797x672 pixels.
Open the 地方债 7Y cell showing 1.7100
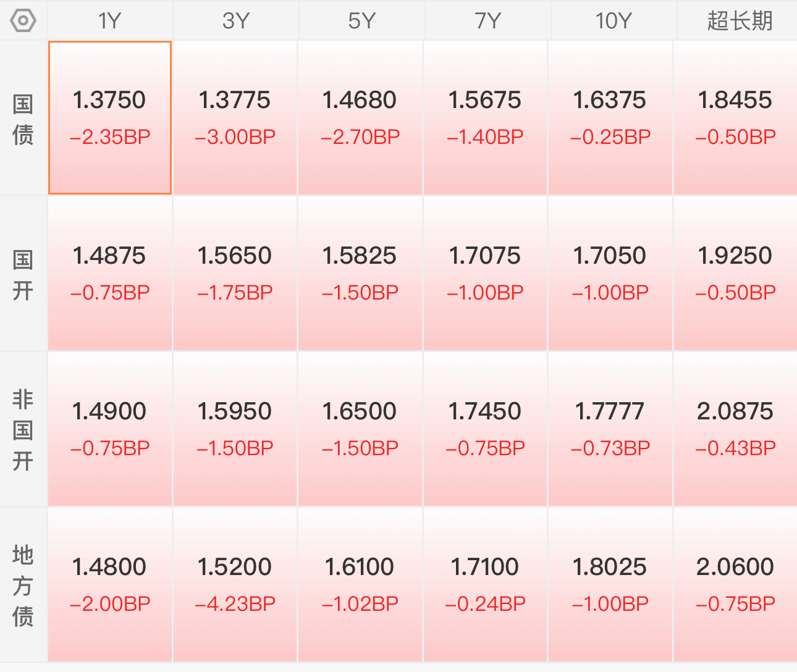pyautogui.click(x=485, y=585)
